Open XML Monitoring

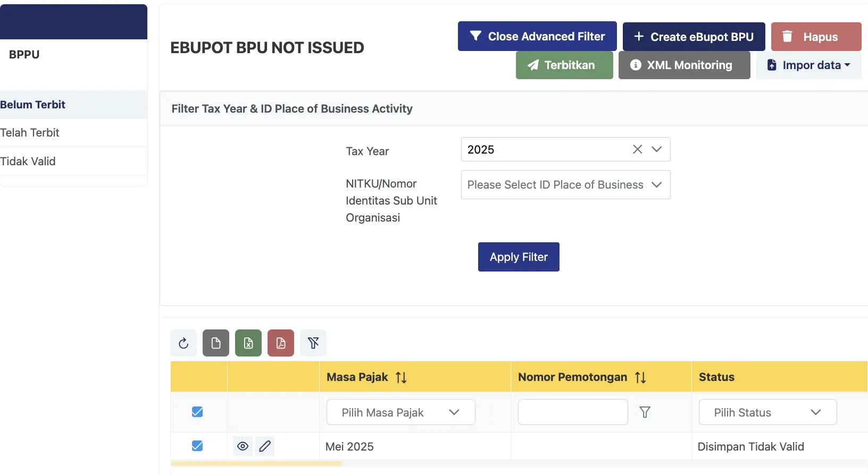[684, 65]
